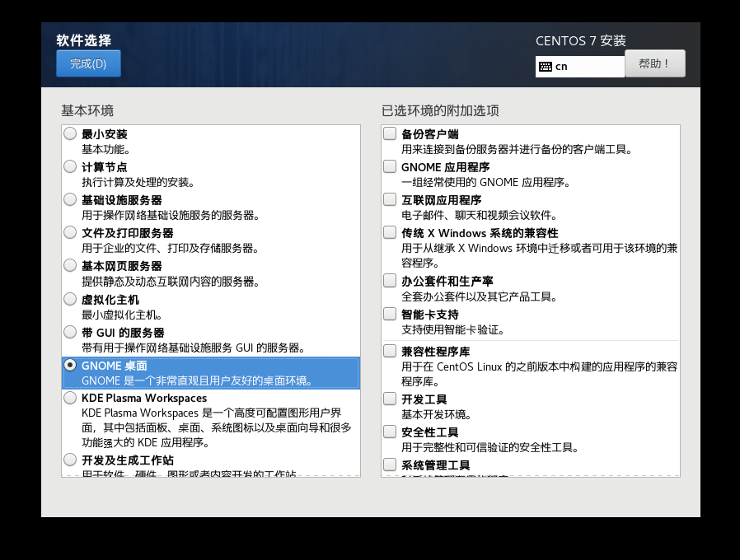The image size is (740, 560).
Task: Click the keyboard layout icon beside cn
Action: point(546,67)
